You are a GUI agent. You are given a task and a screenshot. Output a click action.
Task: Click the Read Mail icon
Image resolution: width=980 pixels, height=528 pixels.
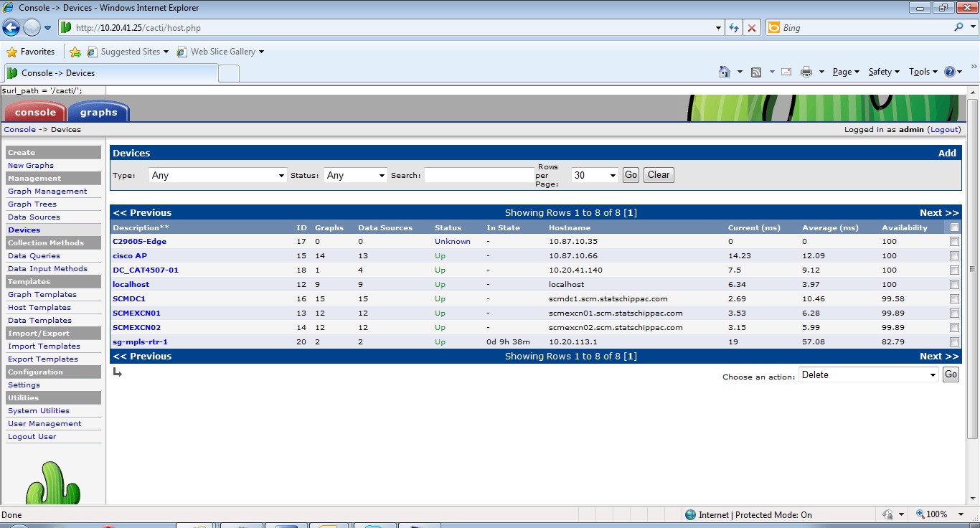click(x=786, y=72)
